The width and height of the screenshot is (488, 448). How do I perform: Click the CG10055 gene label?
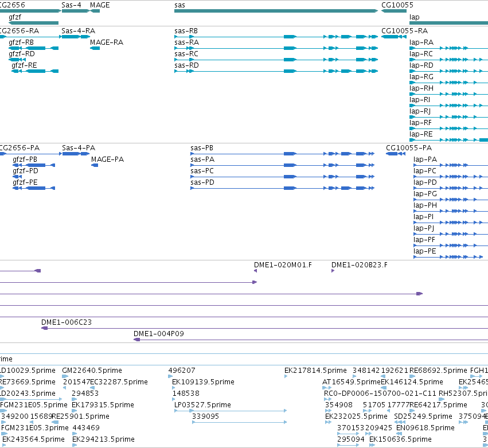pyautogui.click(x=397, y=5)
